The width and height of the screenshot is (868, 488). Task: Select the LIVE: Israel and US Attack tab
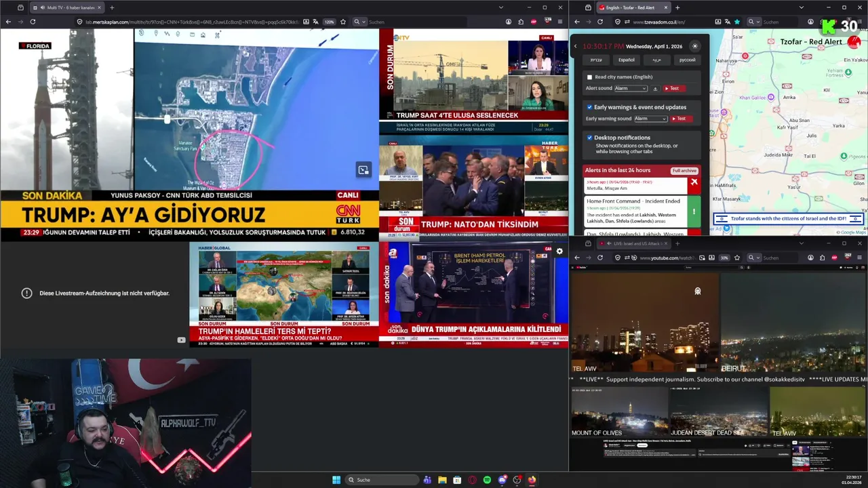click(x=632, y=243)
